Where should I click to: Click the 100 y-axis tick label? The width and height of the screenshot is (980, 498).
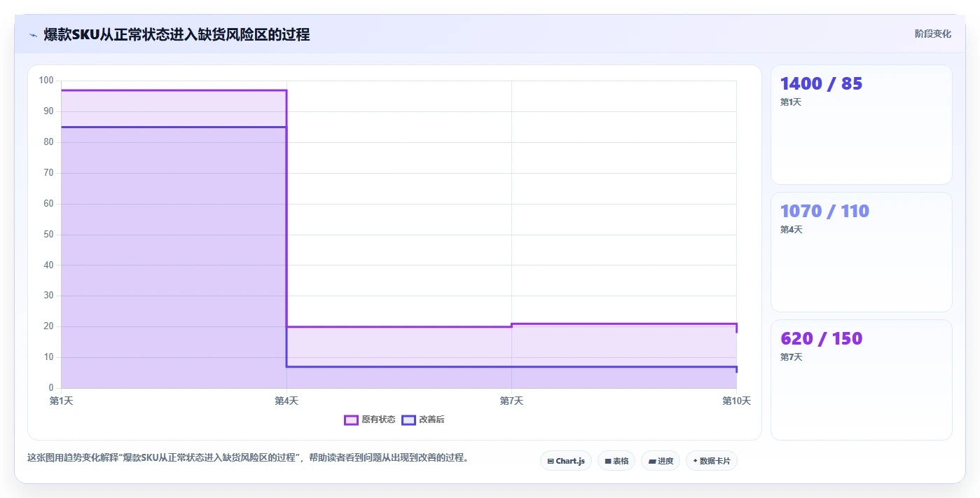point(46,81)
